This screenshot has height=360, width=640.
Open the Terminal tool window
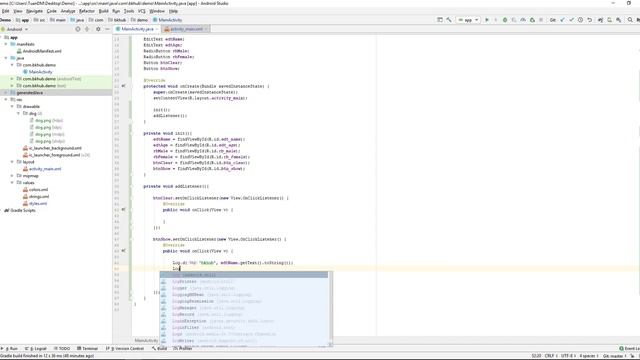point(87,349)
